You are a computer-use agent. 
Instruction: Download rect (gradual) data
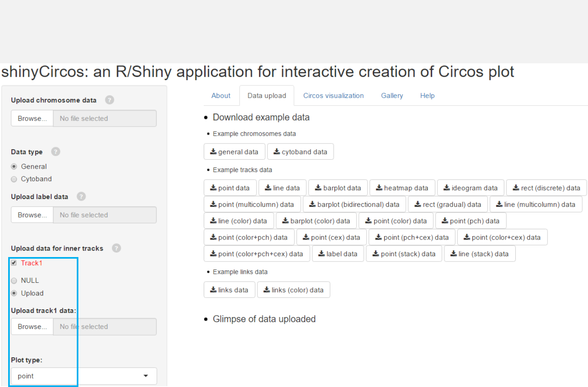pos(448,204)
